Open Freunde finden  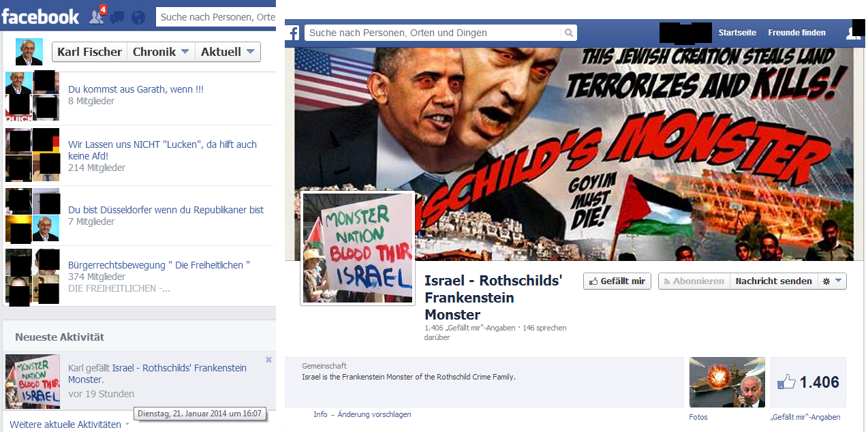796,33
